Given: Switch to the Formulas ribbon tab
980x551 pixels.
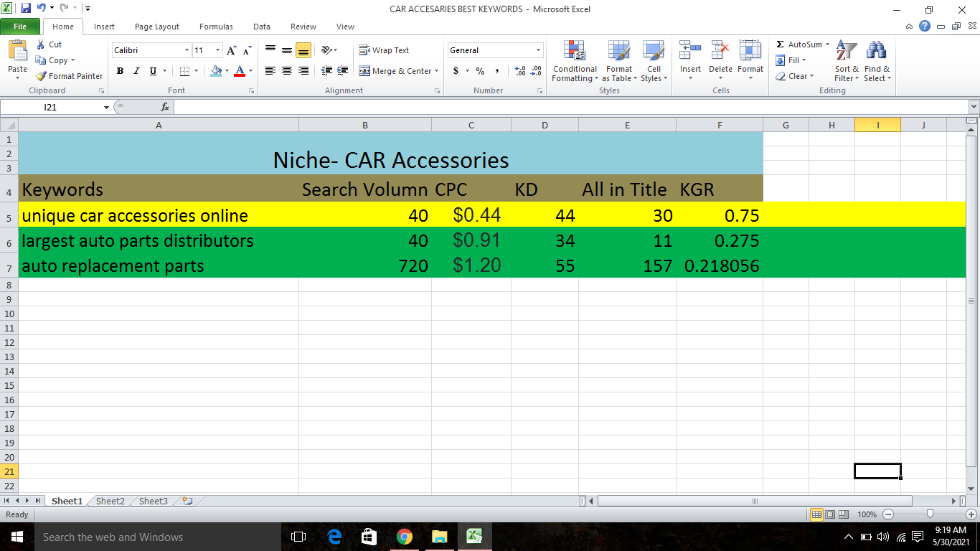Looking at the screenshot, I should click(x=215, y=26).
